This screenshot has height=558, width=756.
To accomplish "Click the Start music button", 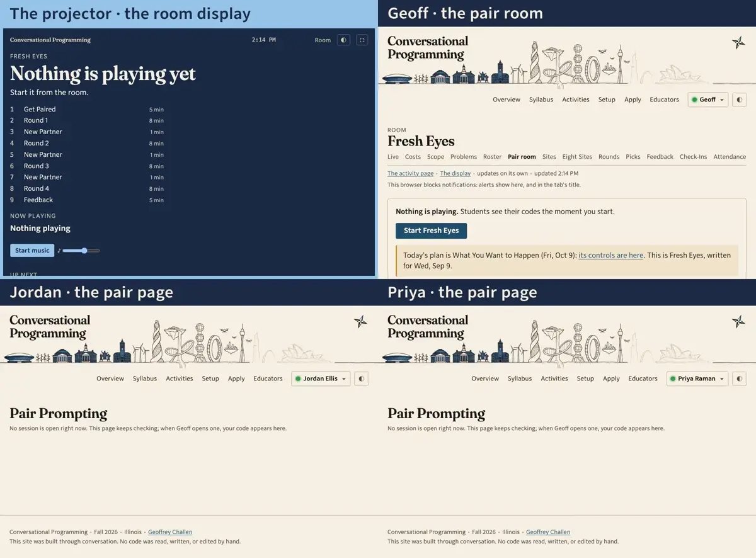I will pyautogui.click(x=32, y=251).
